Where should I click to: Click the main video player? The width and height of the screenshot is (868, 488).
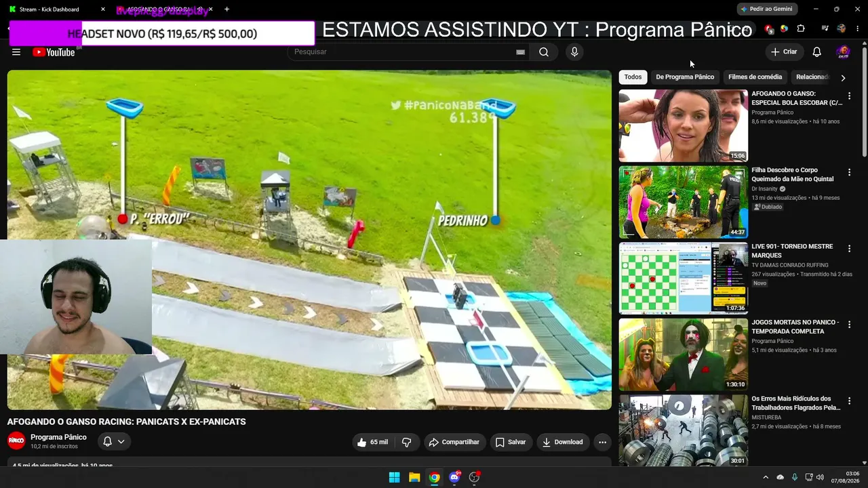[x=309, y=240]
